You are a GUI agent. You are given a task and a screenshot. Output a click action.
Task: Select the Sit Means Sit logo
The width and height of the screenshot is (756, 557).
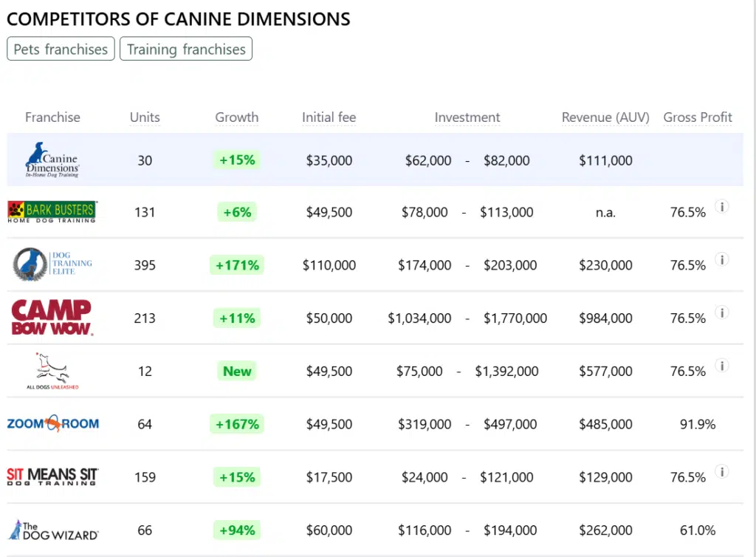click(x=52, y=476)
